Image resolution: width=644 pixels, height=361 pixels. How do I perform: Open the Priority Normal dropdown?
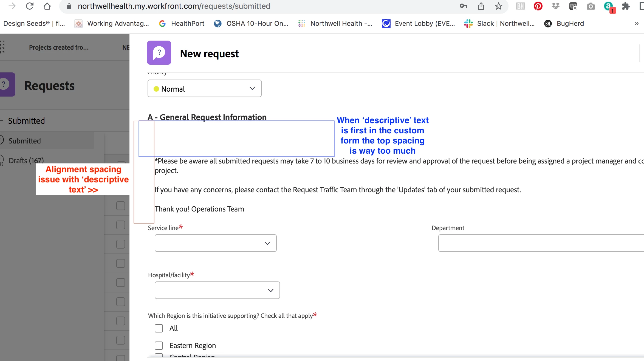tap(204, 89)
